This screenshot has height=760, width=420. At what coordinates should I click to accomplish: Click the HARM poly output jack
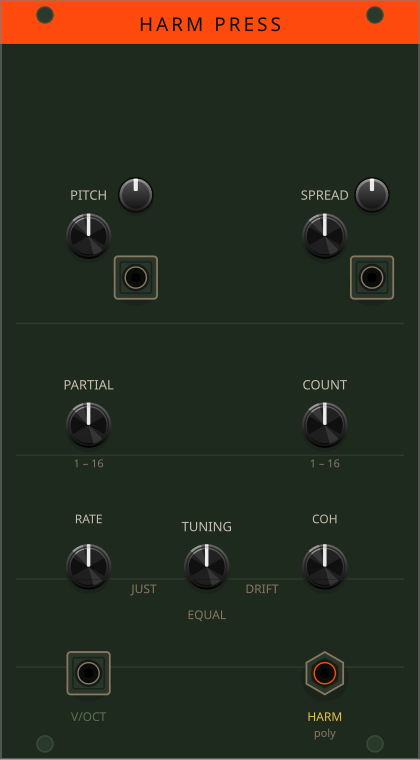(x=325, y=673)
